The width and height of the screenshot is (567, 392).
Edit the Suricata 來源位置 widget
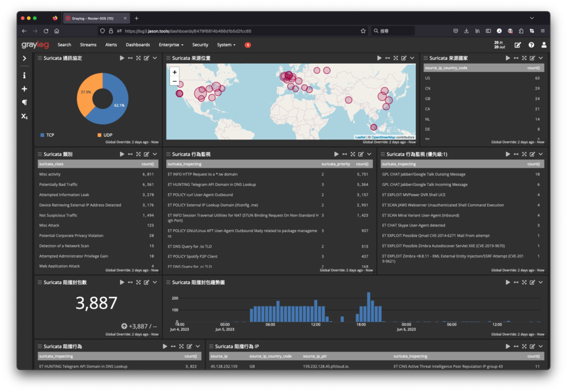pyautogui.click(x=404, y=58)
